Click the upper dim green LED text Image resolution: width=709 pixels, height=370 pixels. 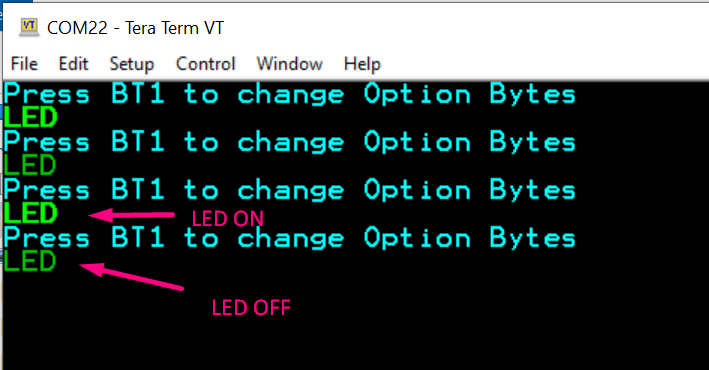point(30,165)
